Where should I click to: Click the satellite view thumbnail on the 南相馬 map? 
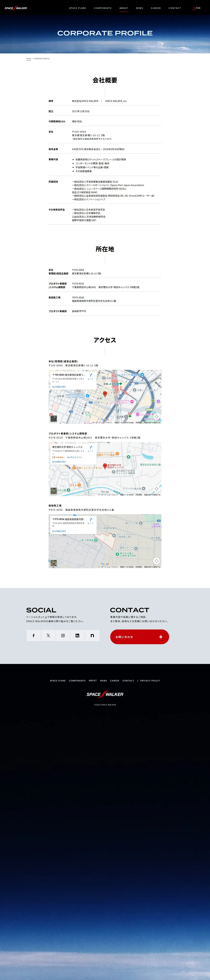(x=54, y=563)
